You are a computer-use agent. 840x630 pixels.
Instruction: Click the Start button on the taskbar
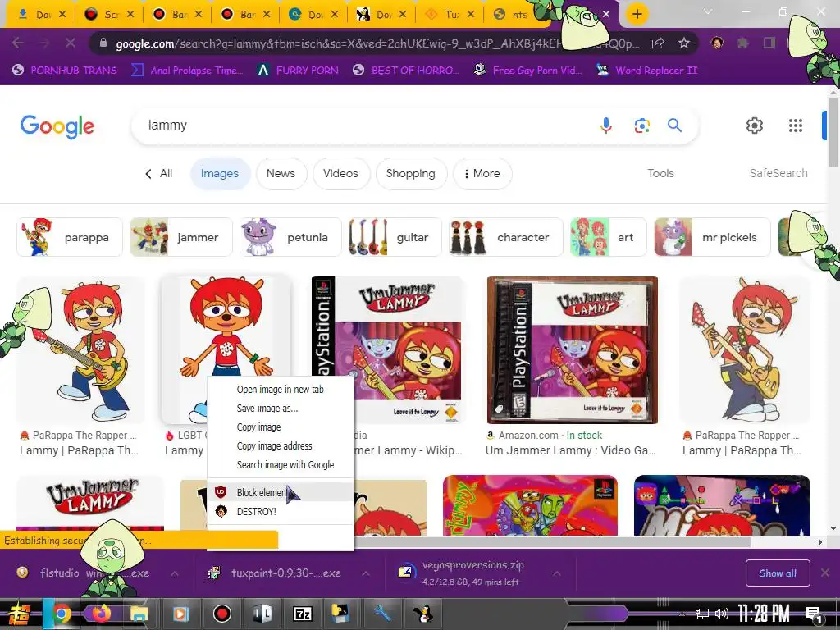18,614
